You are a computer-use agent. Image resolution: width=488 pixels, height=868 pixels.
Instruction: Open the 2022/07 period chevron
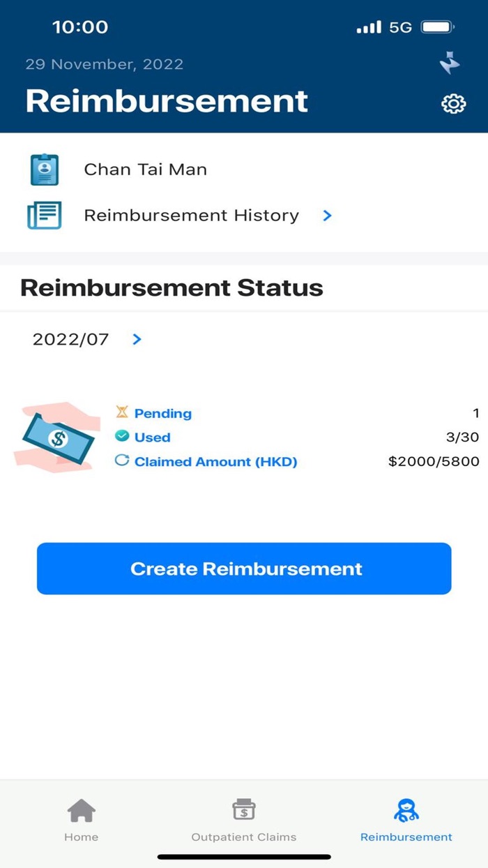(x=137, y=339)
